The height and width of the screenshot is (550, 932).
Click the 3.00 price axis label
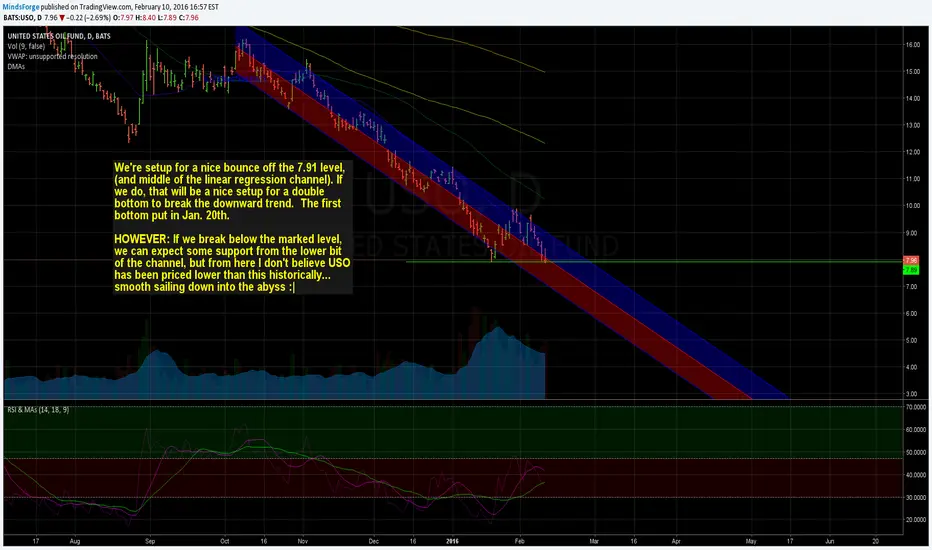point(911,394)
